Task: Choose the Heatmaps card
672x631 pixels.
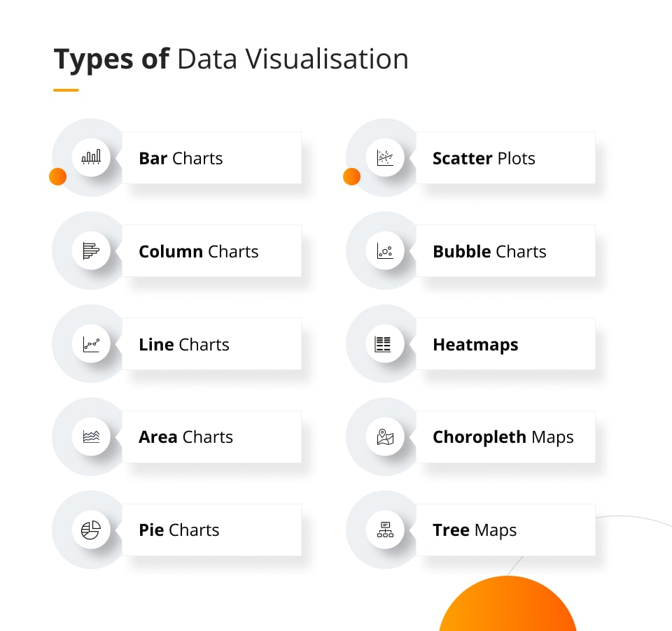Action: [x=505, y=344]
